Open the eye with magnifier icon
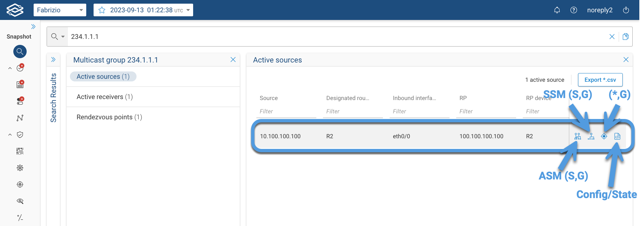 point(20,201)
